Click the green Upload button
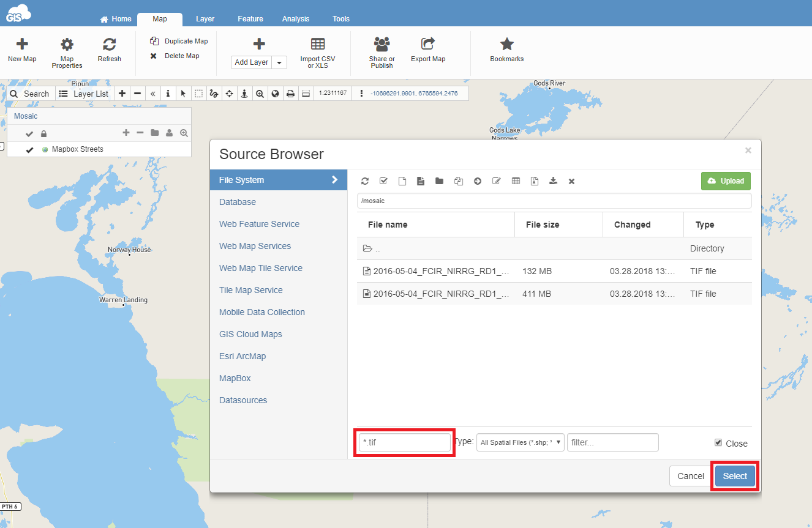812x528 pixels. coord(726,181)
